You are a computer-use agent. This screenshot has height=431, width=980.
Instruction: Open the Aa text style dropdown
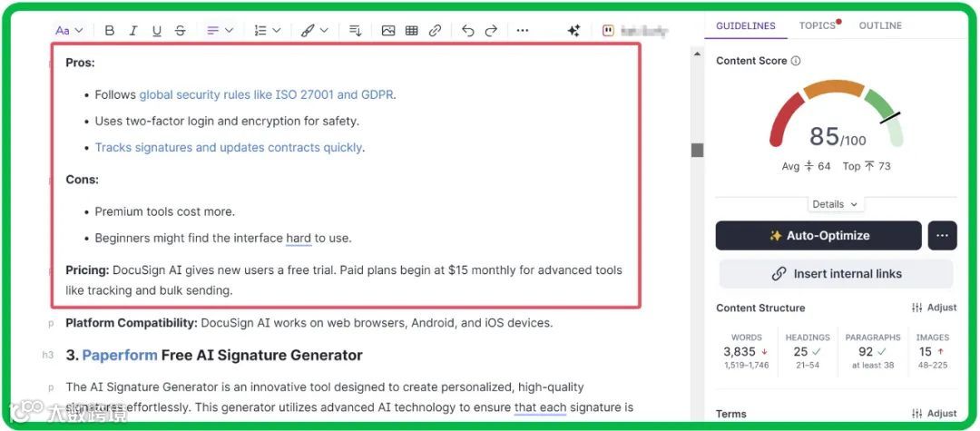pyautogui.click(x=69, y=31)
